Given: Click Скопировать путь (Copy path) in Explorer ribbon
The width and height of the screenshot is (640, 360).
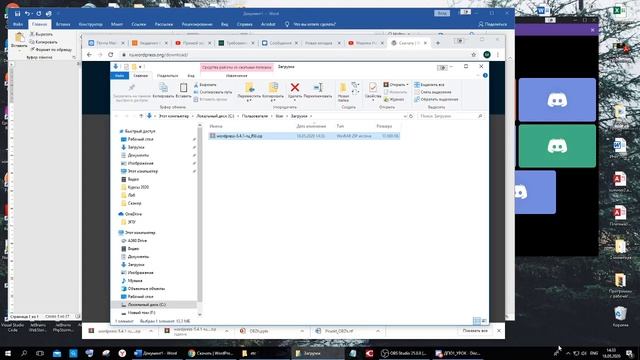Looking at the screenshot, I should coord(213,92).
